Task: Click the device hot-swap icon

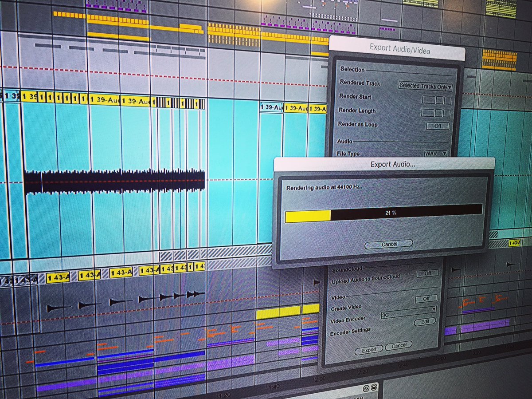Action: pyautogui.click(x=366, y=388)
